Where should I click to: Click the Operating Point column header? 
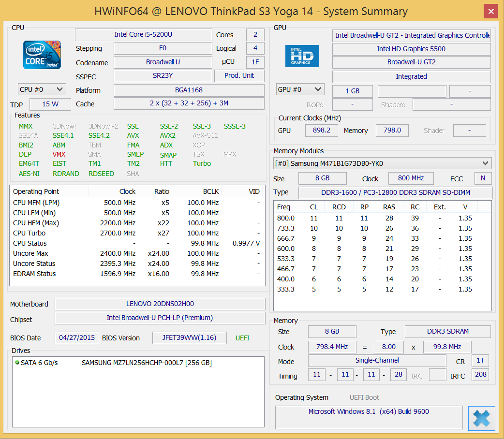[x=49, y=191]
